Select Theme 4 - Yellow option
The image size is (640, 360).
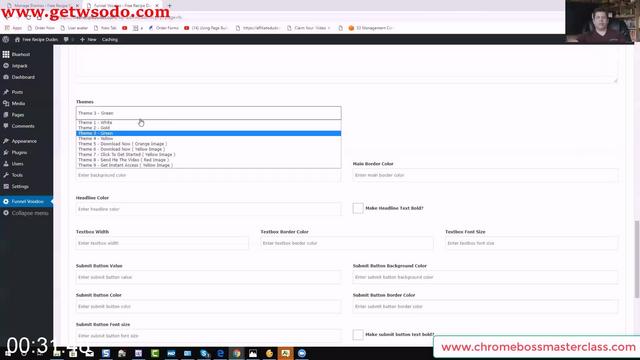(209, 139)
